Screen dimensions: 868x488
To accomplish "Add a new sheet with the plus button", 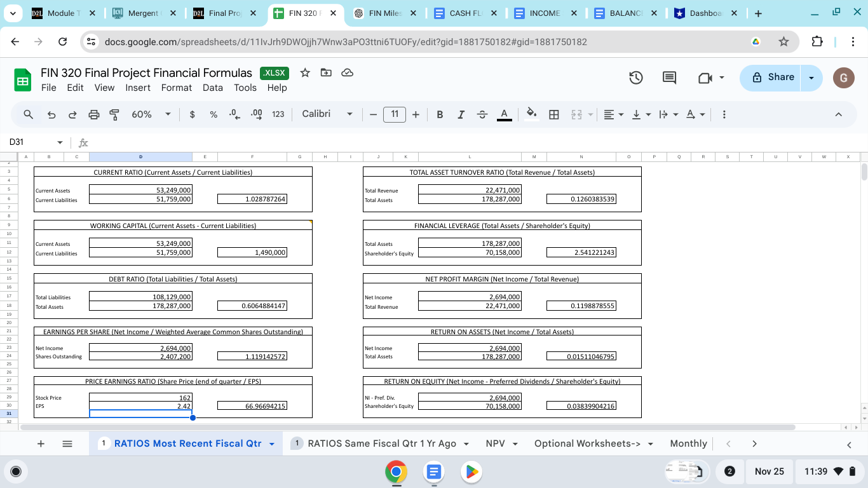I will coord(41,444).
